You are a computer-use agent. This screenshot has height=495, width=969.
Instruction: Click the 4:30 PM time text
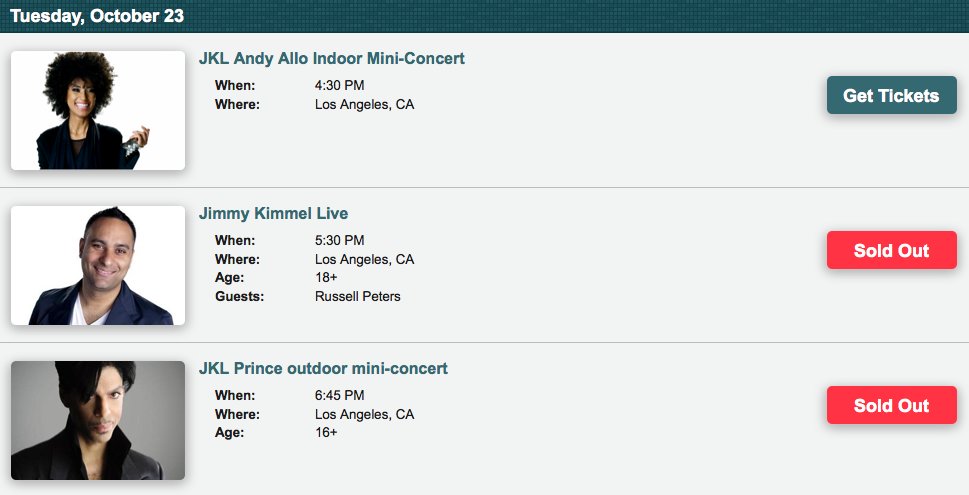(x=339, y=86)
